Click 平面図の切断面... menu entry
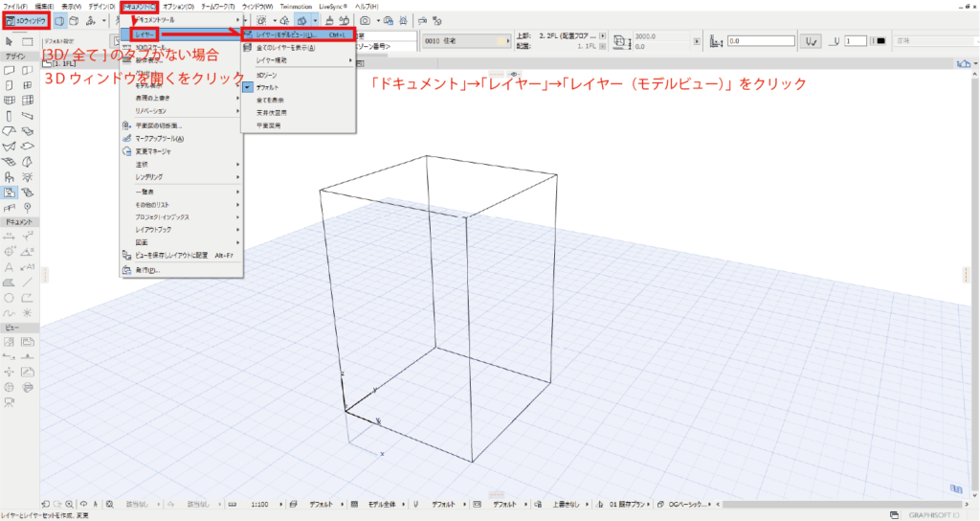980x521 pixels. click(181, 125)
